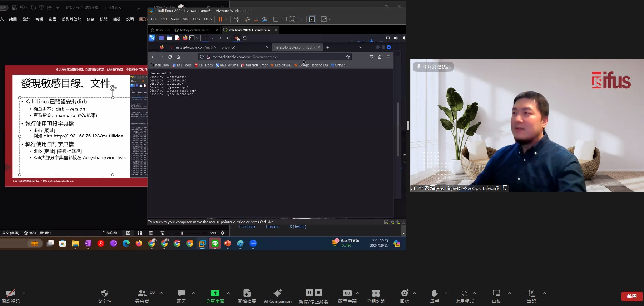Click the PowerPoint zoom slider
The height and width of the screenshot is (306, 644).
[x=182, y=233]
